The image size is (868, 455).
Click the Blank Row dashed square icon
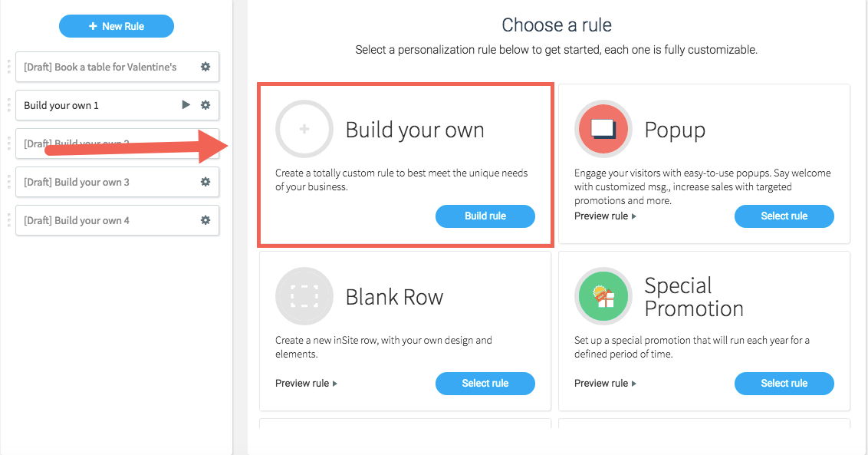304,296
